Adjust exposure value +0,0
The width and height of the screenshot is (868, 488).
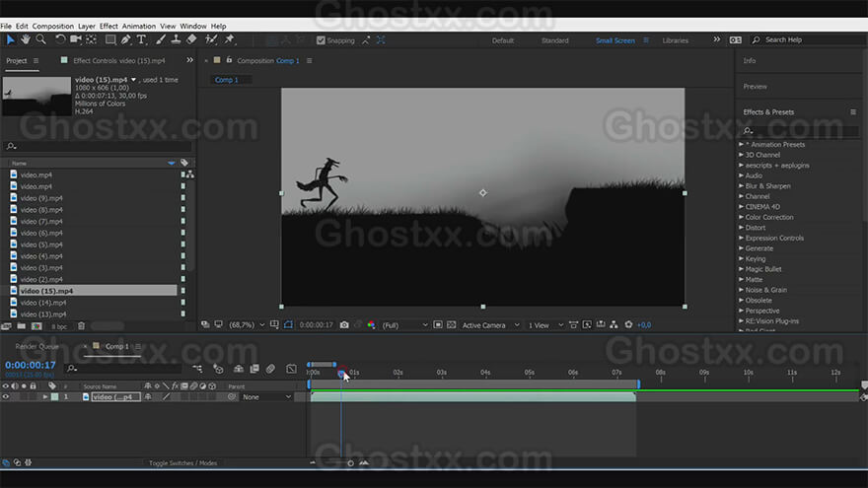(644, 324)
